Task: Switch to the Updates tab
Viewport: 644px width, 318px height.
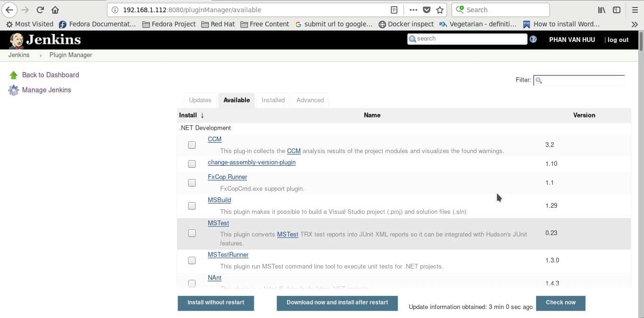Action: pyautogui.click(x=200, y=100)
